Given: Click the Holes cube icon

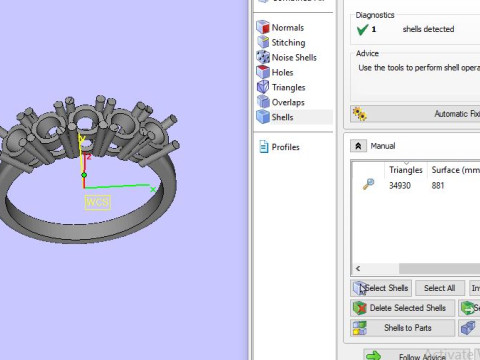Looking at the screenshot, I should [263, 72].
